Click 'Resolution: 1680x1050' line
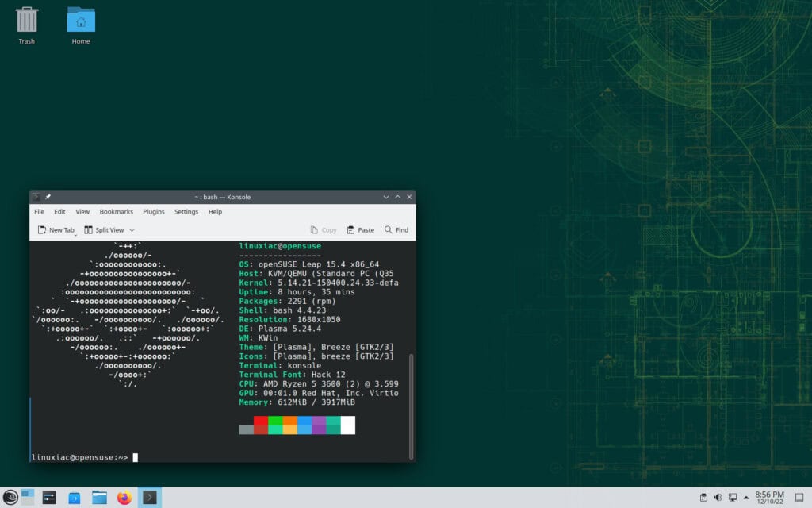 point(289,319)
